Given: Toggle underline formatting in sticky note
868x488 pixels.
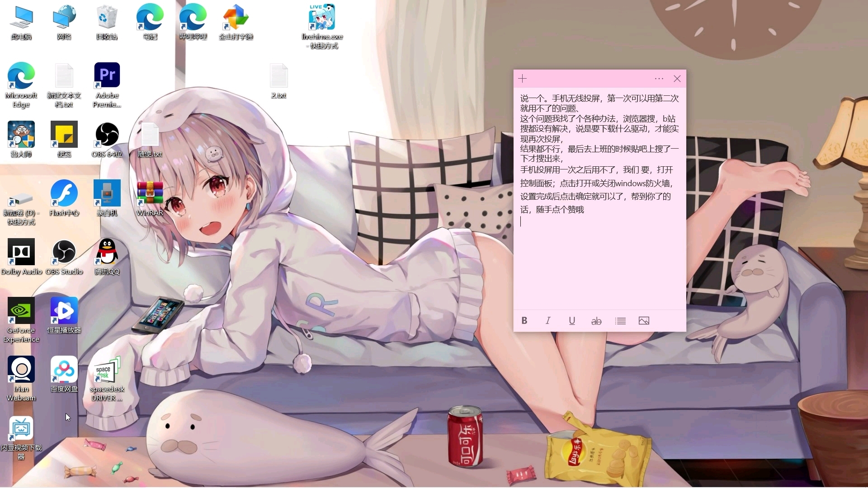Looking at the screenshot, I should click(572, 321).
